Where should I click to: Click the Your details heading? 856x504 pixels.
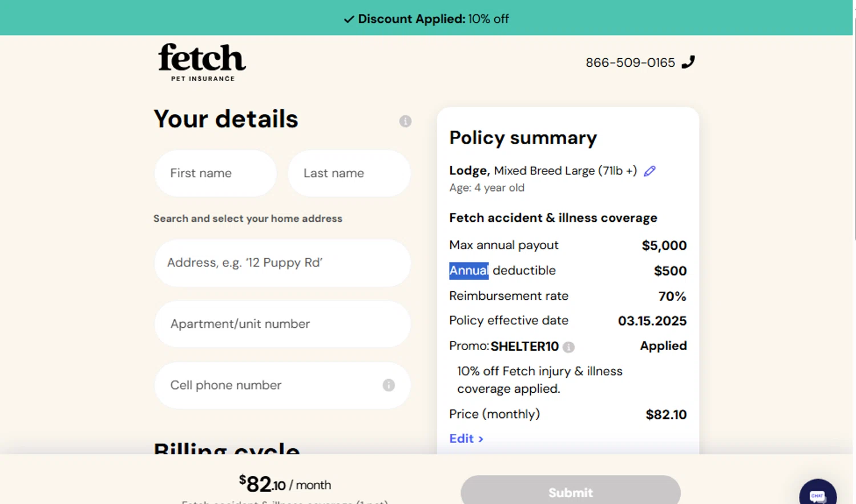click(x=226, y=119)
